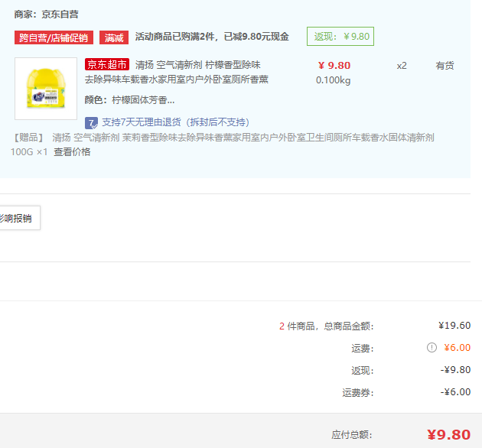Click the merchant name 京东自营
This screenshot has width=482, height=448.
coord(60,14)
